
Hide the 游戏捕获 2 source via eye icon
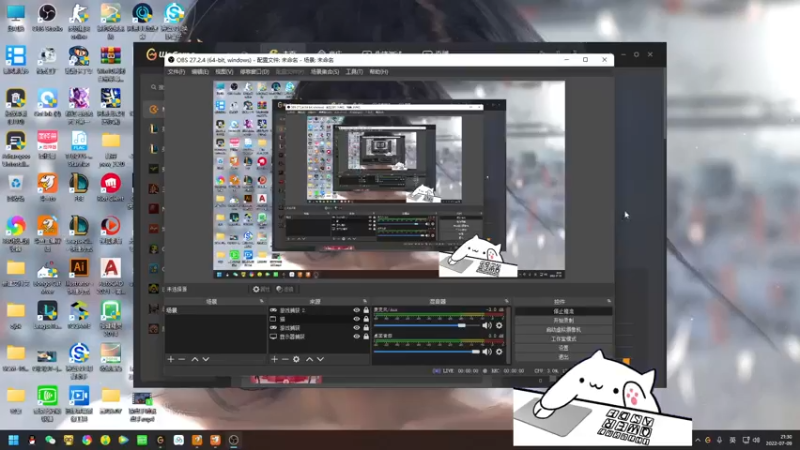click(357, 310)
